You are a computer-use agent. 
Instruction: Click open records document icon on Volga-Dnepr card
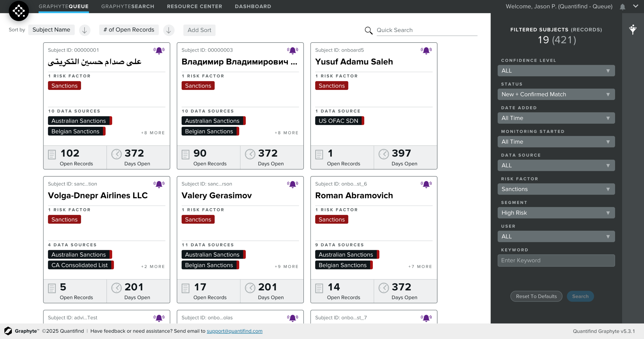click(x=52, y=288)
